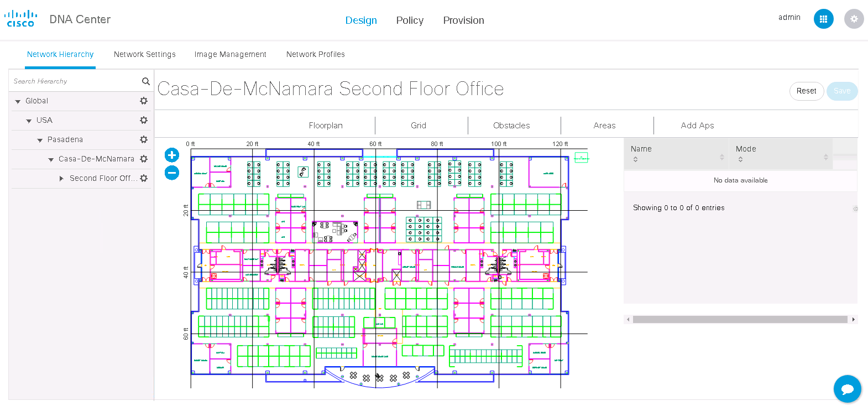Expand the Second Floor Office node
The width and height of the screenshot is (868, 406).
[61, 179]
